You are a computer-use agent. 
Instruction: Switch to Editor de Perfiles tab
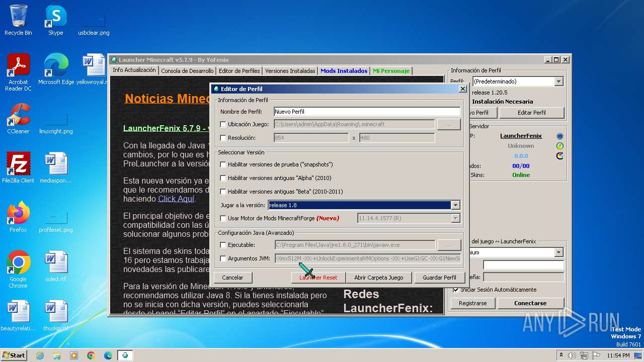(239, 71)
